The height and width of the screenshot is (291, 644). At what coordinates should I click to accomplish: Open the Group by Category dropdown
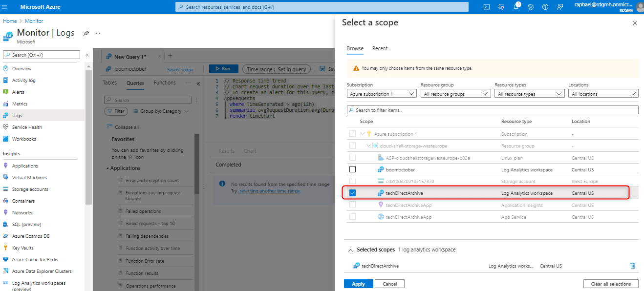pyautogui.click(x=161, y=111)
